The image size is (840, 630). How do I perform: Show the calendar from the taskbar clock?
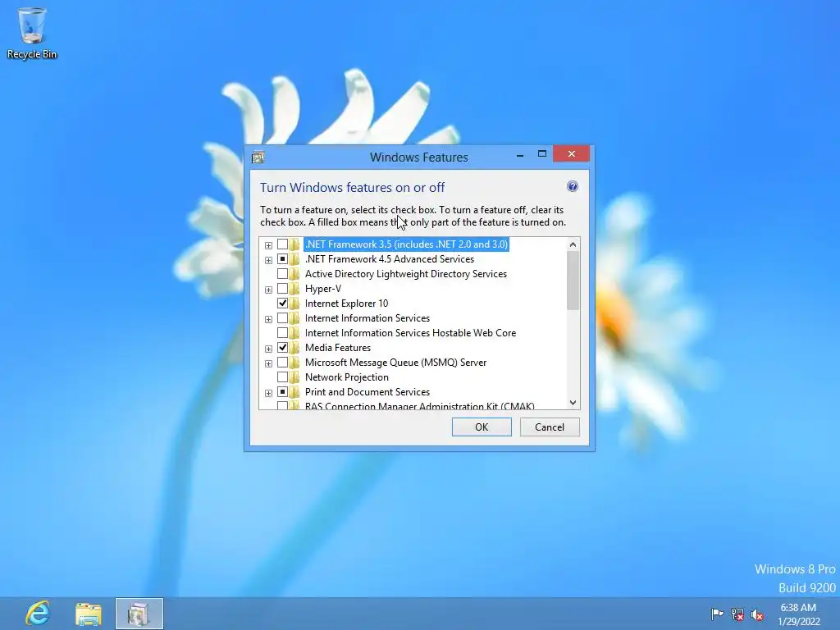coord(799,614)
